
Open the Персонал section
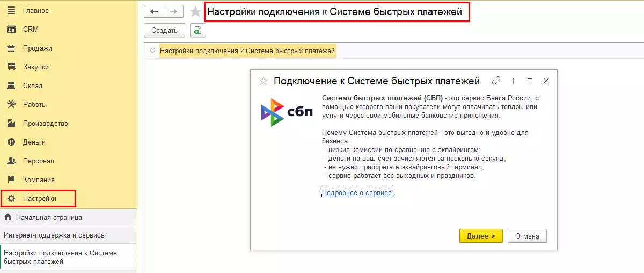pos(38,161)
